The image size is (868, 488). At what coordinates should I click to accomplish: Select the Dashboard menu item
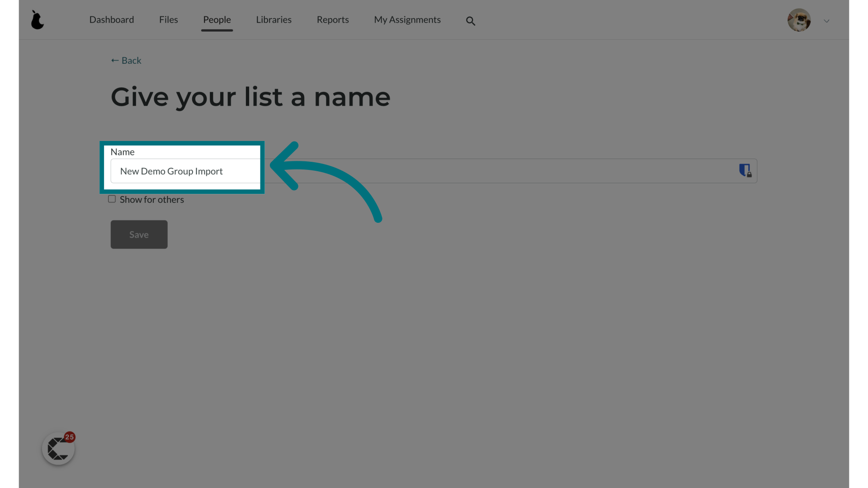click(112, 19)
